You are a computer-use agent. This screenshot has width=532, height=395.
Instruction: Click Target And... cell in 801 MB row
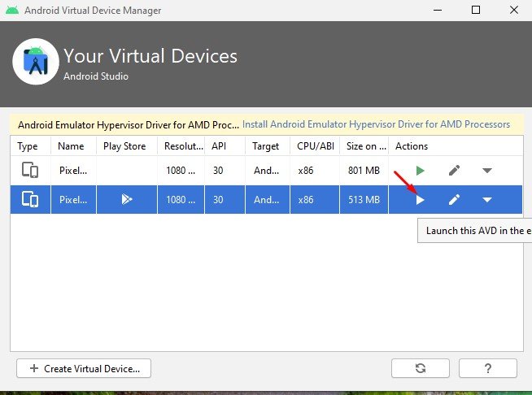(268, 170)
